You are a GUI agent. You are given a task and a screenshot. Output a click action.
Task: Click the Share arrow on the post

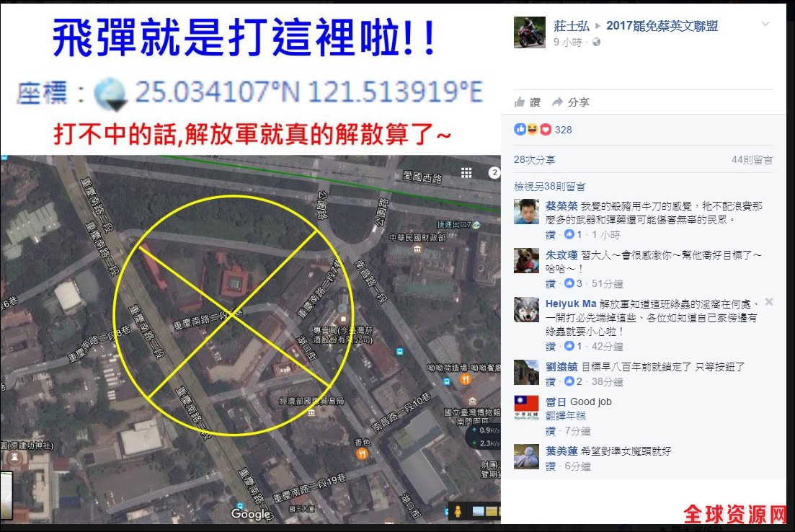point(570,102)
